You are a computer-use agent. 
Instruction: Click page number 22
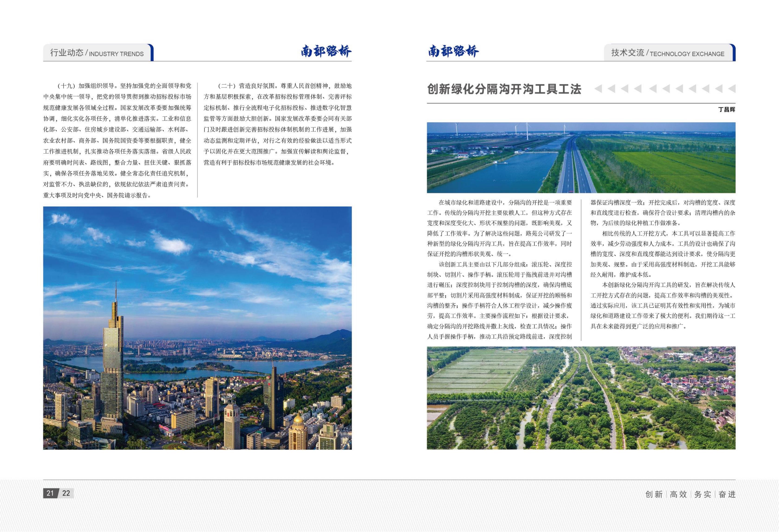(66, 493)
